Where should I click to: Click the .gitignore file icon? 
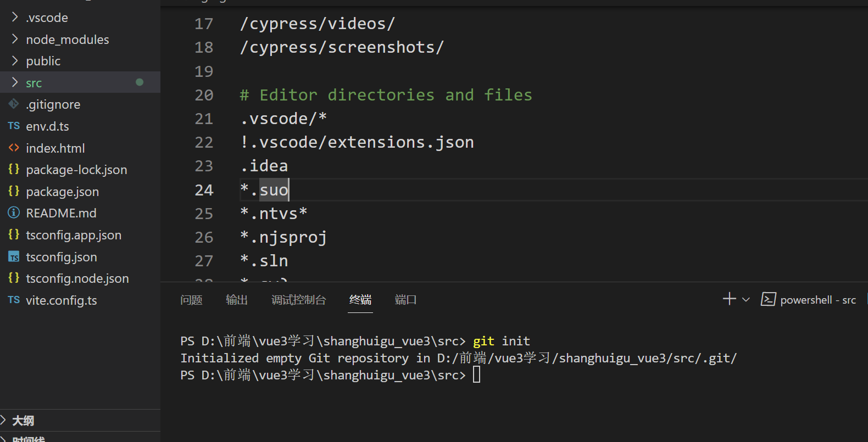14,104
